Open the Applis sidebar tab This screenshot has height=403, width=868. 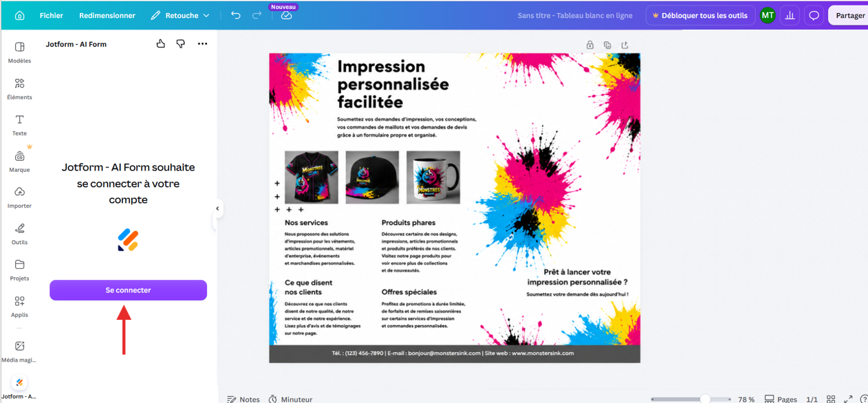19,307
